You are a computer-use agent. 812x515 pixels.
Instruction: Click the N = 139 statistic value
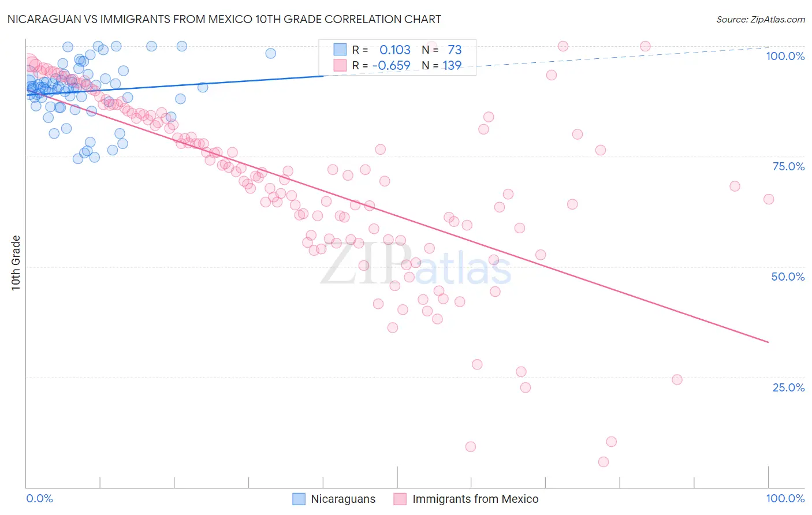442,65
